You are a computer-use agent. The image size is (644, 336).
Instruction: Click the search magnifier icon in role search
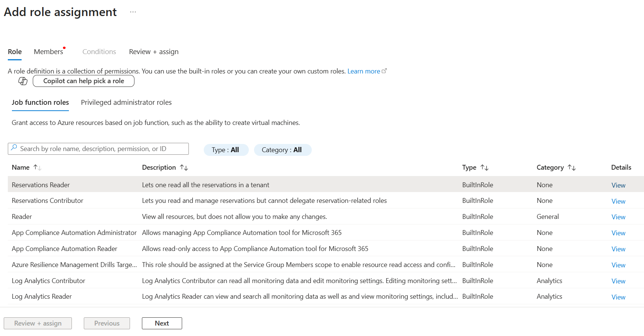click(x=14, y=148)
